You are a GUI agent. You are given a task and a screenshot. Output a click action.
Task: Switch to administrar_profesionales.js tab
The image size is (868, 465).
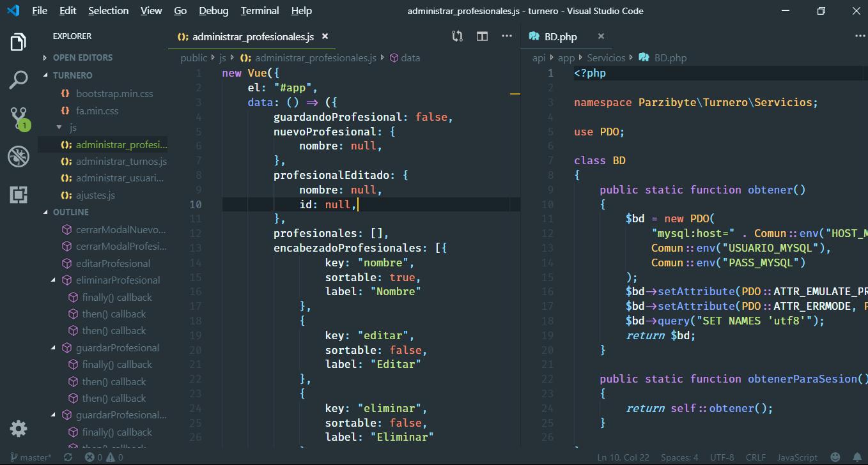[252, 36]
